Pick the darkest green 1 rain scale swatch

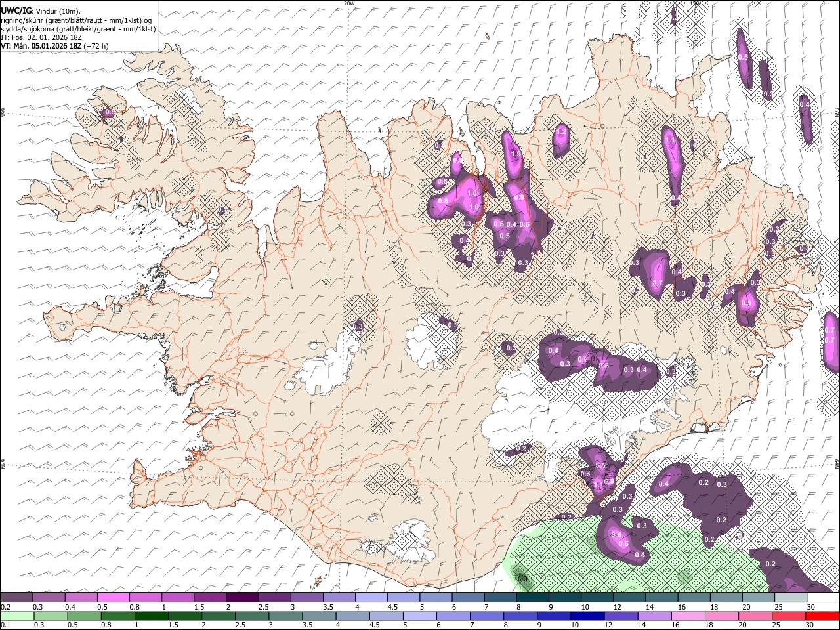coord(151,616)
